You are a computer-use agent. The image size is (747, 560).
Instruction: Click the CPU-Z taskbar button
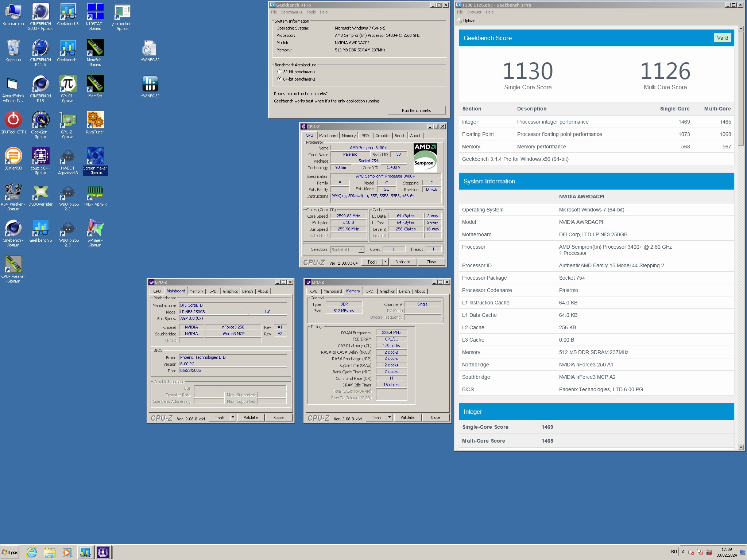(x=103, y=552)
